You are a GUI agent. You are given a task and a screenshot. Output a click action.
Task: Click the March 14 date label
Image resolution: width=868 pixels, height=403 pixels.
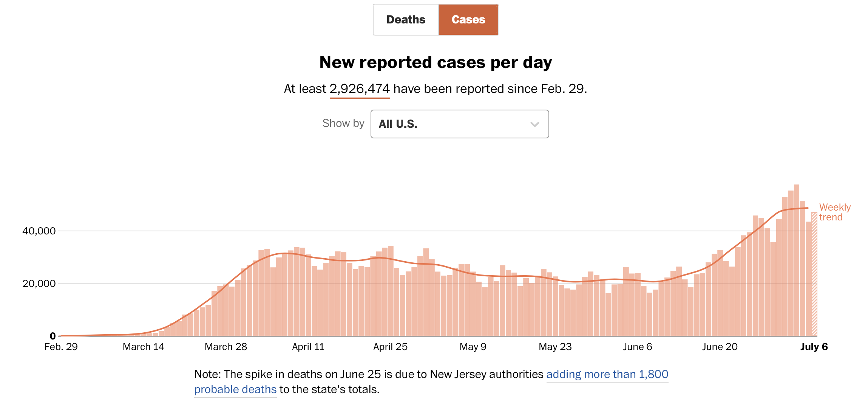[144, 347]
